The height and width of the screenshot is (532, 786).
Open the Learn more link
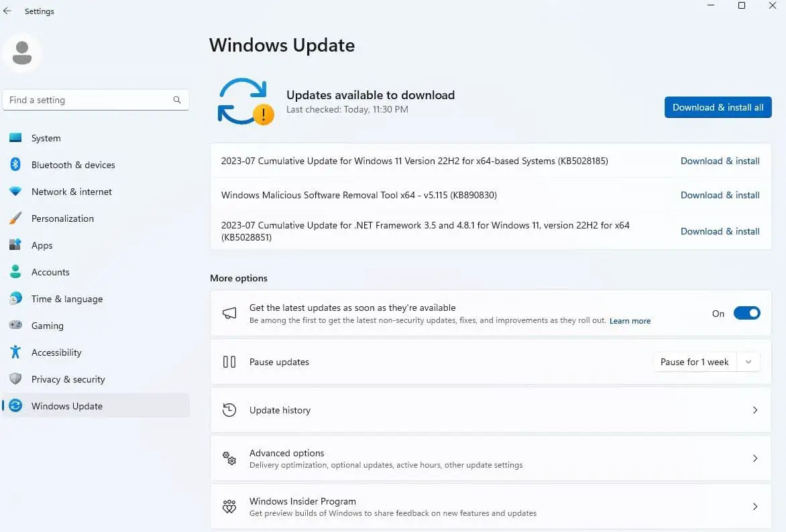[630, 321]
